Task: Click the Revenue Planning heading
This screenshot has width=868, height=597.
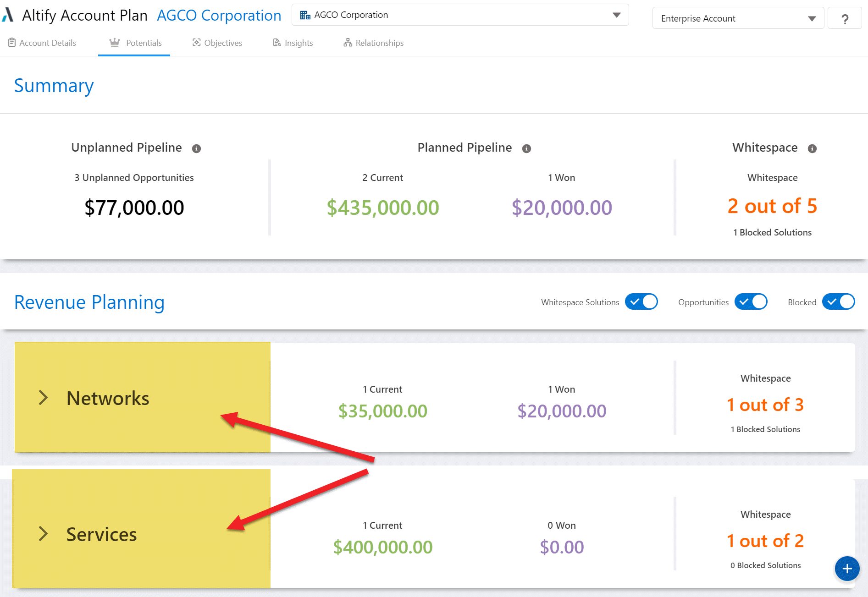Action: click(89, 302)
